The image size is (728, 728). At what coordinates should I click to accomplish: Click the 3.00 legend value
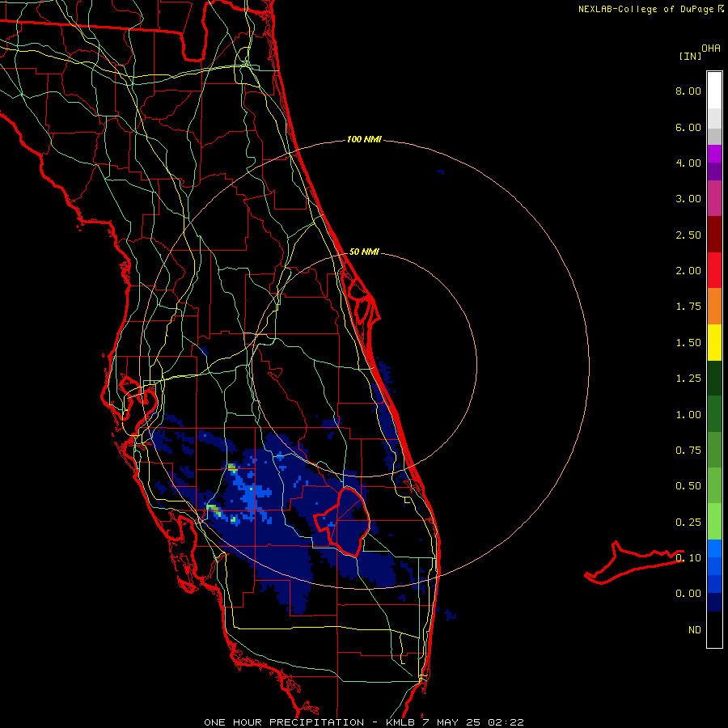coord(688,199)
